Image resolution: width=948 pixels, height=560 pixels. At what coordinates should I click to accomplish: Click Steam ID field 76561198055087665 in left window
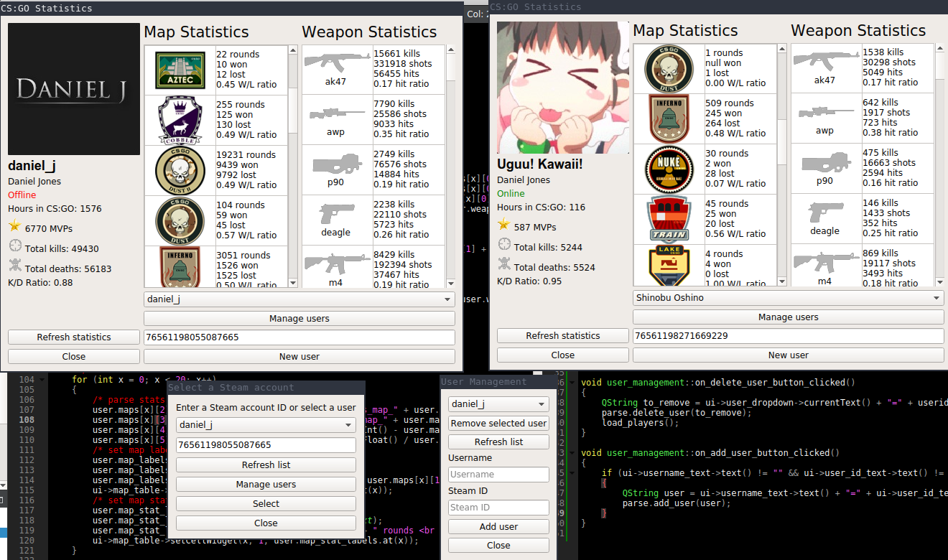point(299,337)
